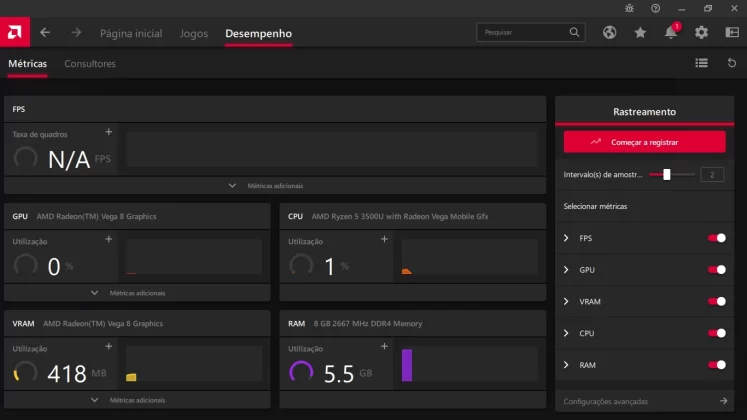
Task: Select Desempenho tab
Action: pos(258,33)
